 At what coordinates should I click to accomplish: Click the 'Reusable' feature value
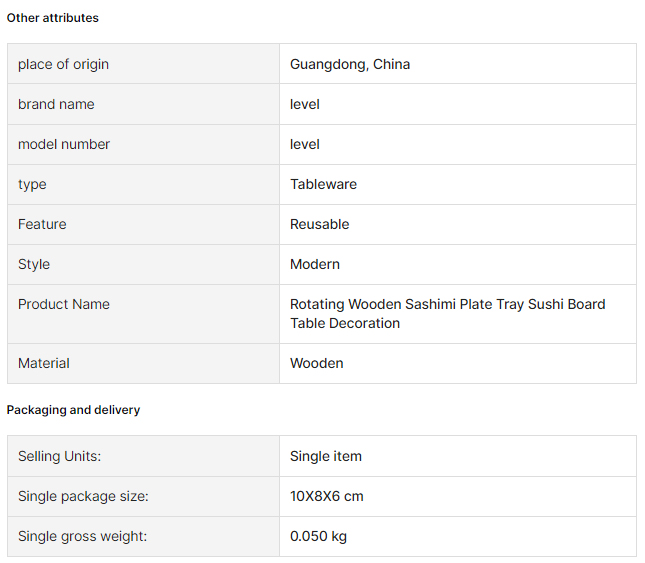tap(320, 224)
